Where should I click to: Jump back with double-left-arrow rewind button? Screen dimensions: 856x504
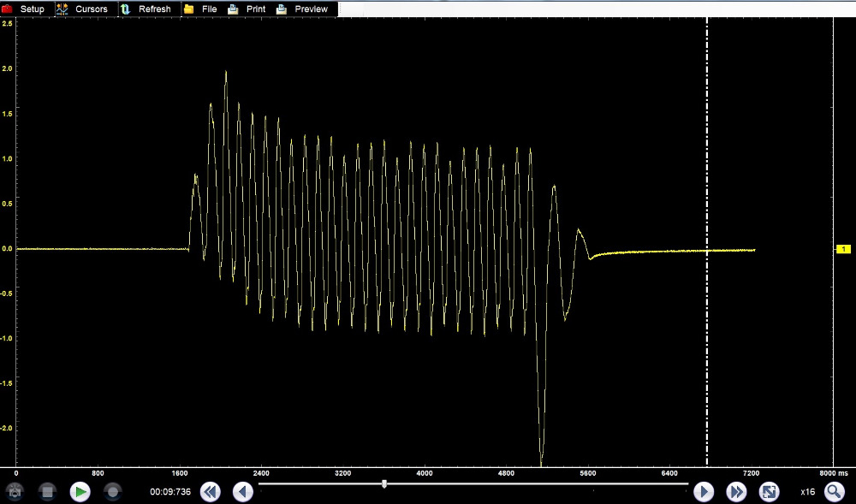click(210, 492)
